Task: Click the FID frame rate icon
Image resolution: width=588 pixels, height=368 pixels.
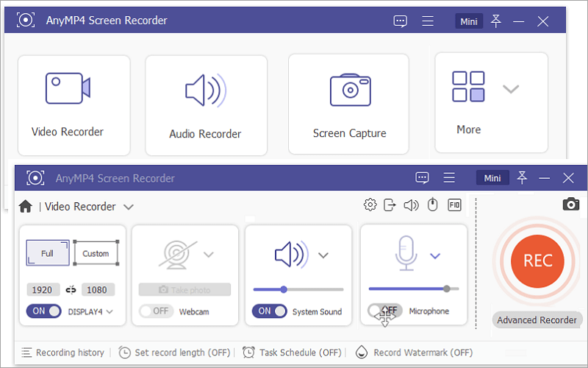Action: (x=454, y=205)
